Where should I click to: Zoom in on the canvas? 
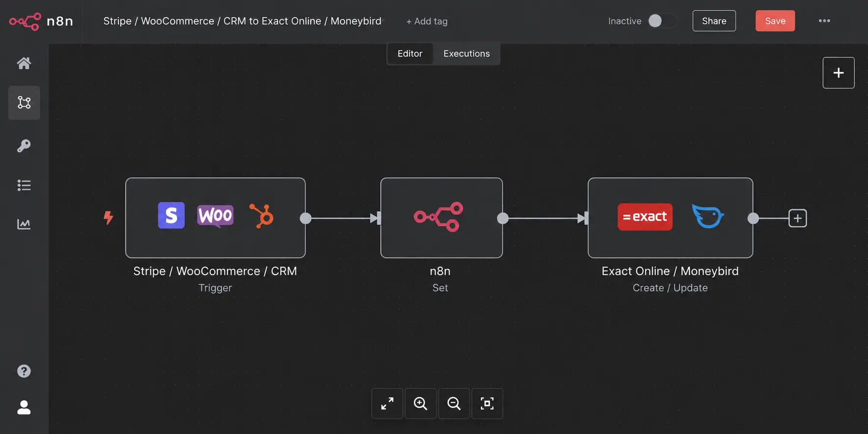pos(420,404)
